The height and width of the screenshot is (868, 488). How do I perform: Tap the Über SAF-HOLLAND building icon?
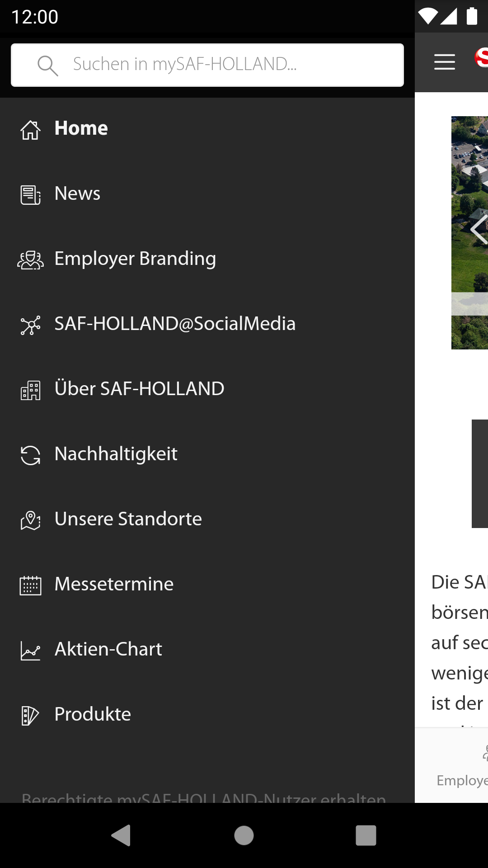[30, 390]
